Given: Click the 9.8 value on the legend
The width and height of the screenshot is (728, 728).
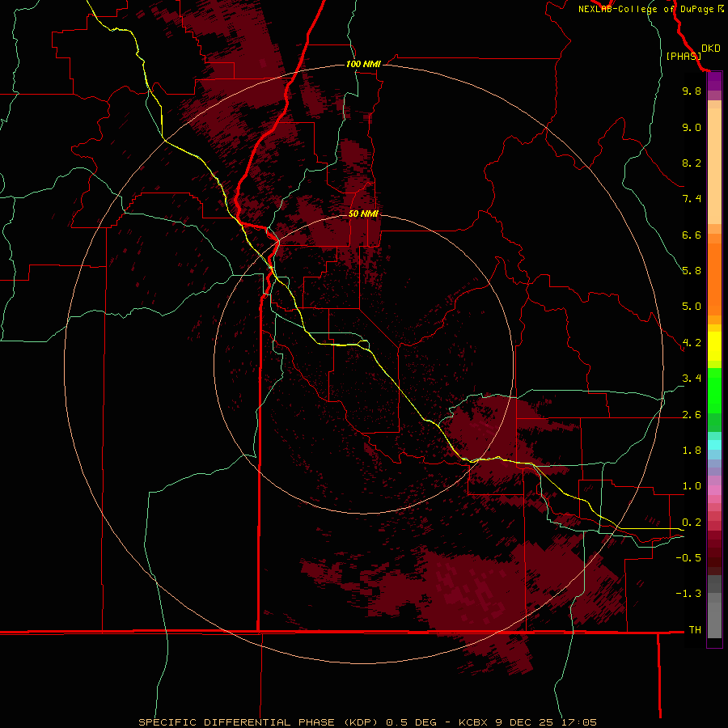Looking at the screenshot, I should point(692,91).
